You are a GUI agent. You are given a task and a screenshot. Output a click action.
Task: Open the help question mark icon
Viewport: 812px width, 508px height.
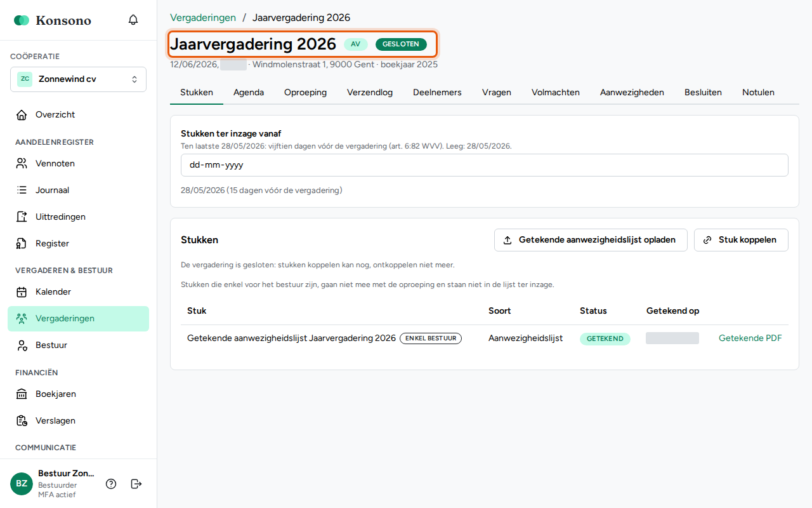111,484
